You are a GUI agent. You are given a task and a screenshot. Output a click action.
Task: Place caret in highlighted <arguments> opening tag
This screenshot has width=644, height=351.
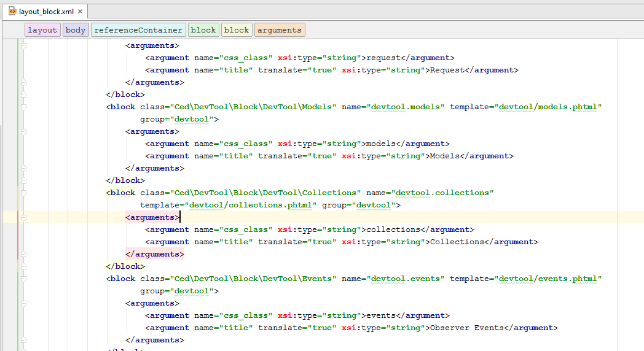(x=152, y=217)
